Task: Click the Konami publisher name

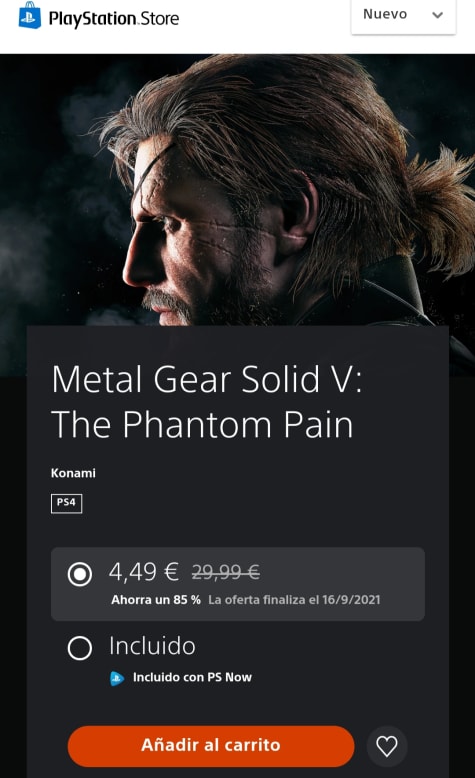Action: (73, 473)
